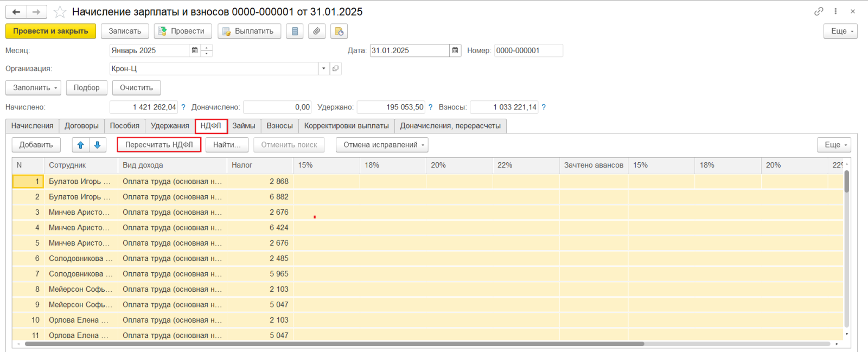The height and width of the screenshot is (352, 868).
Task: Move the row down with blue arrow
Action: [97, 145]
